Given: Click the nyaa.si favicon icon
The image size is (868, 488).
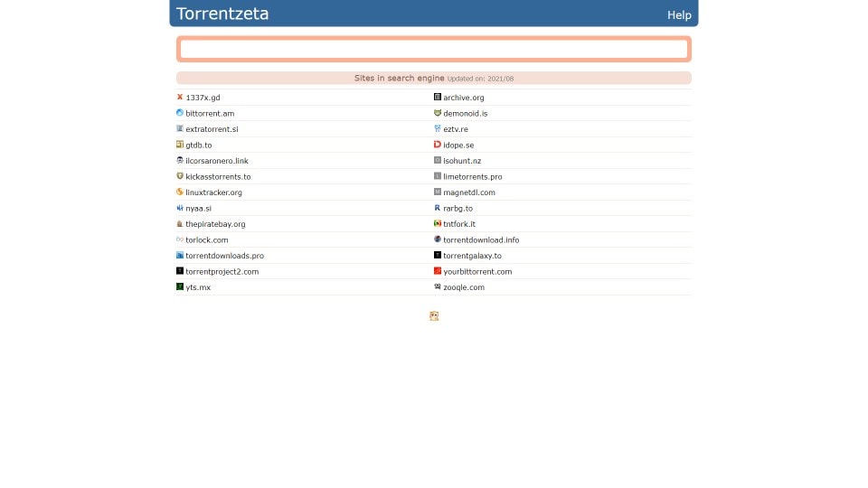Looking at the screenshot, I should pyautogui.click(x=179, y=208).
